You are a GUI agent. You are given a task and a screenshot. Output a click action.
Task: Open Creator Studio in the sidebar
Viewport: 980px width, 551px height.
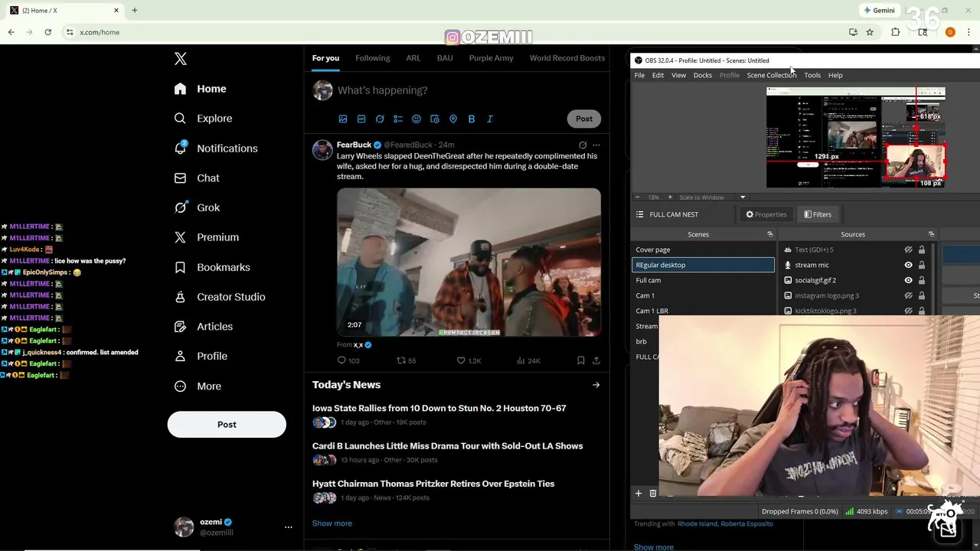coord(220,297)
